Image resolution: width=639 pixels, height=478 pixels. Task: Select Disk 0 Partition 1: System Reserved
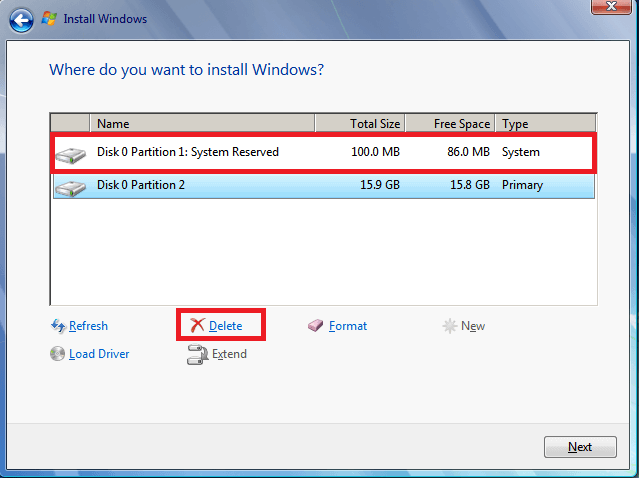tap(188, 152)
